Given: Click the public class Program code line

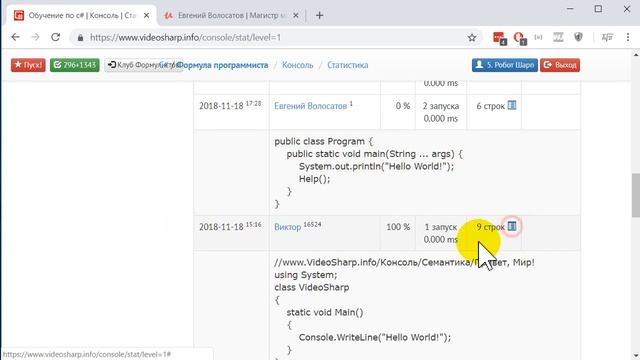Looking at the screenshot, I should (x=323, y=142).
